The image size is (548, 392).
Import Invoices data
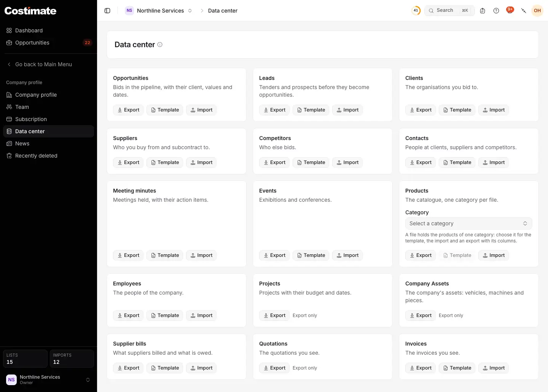[494, 368]
